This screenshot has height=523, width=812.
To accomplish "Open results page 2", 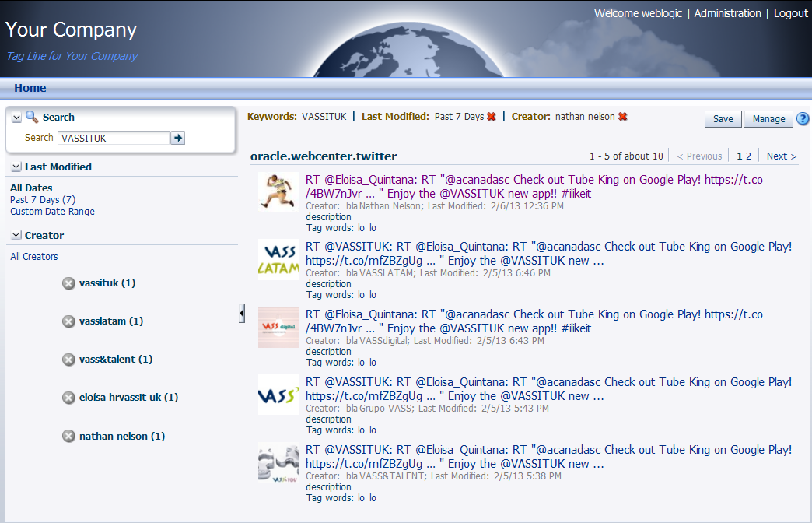I will click(x=748, y=156).
